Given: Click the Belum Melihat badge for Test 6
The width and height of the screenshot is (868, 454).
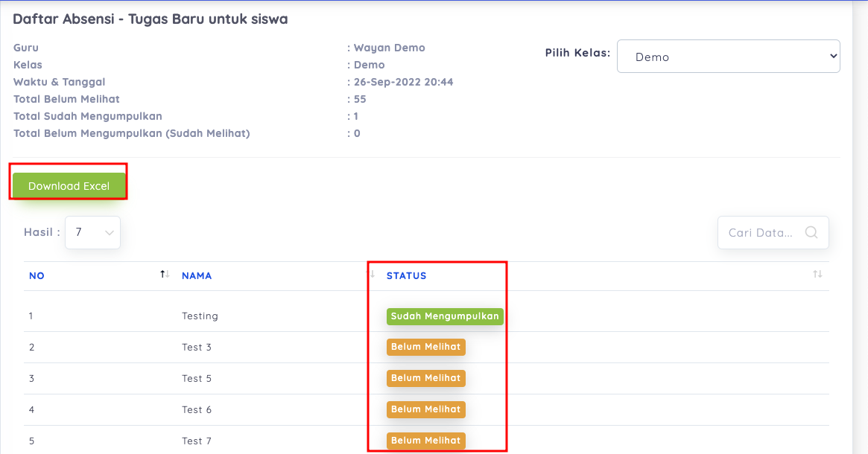Looking at the screenshot, I should point(425,409).
